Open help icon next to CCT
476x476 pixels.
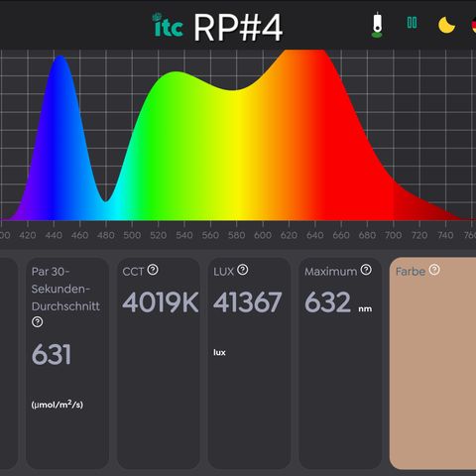(x=153, y=270)
